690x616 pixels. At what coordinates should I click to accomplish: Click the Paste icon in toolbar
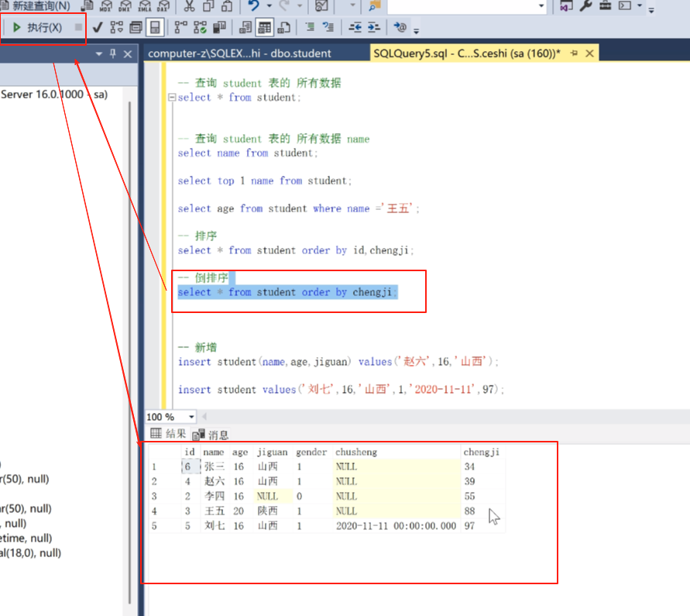[x=227, y=5]
